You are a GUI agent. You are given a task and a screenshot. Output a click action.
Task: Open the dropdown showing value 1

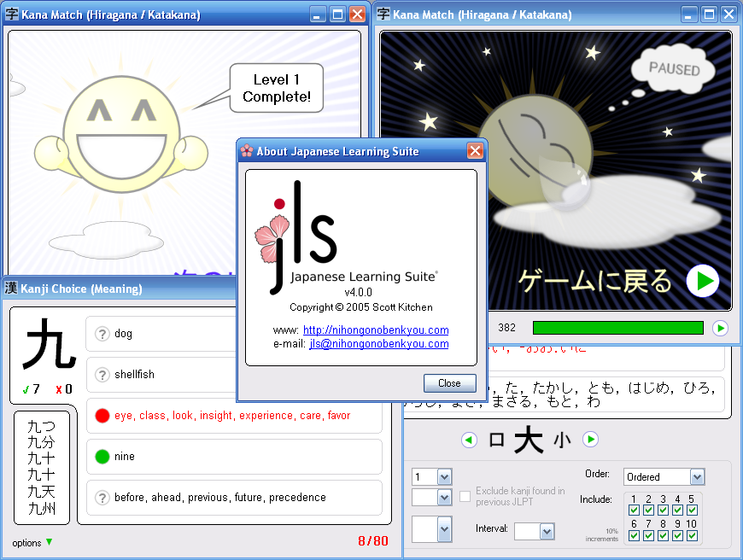click(432, 476)
